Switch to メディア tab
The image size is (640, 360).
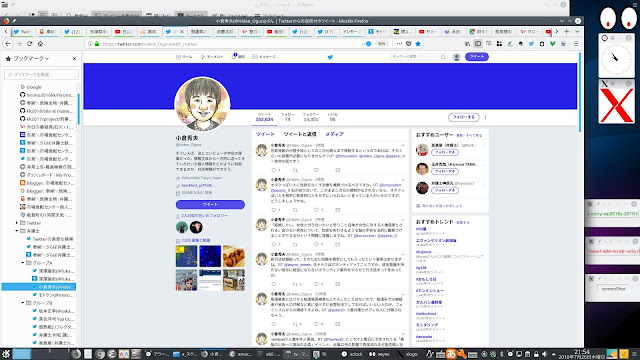(334, 134)
